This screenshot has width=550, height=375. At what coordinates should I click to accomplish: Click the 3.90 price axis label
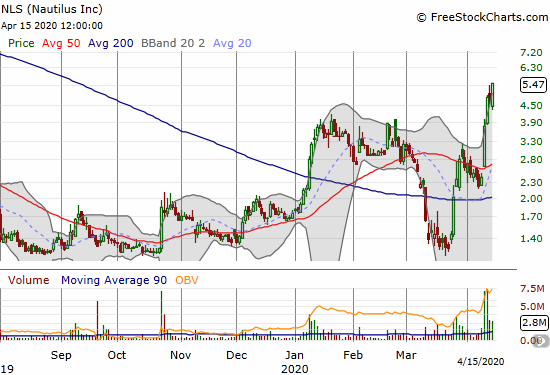tap(531, 123)
